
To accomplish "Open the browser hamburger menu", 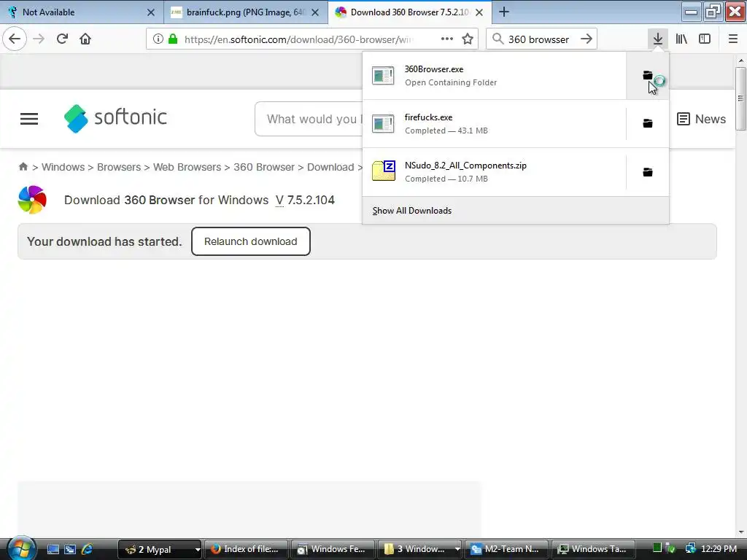I will click(732, 39).
